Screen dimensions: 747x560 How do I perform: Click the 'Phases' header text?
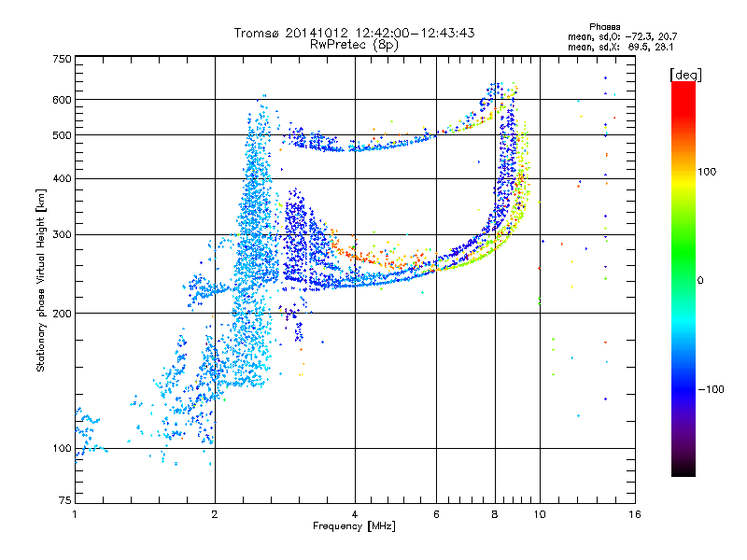604,27
